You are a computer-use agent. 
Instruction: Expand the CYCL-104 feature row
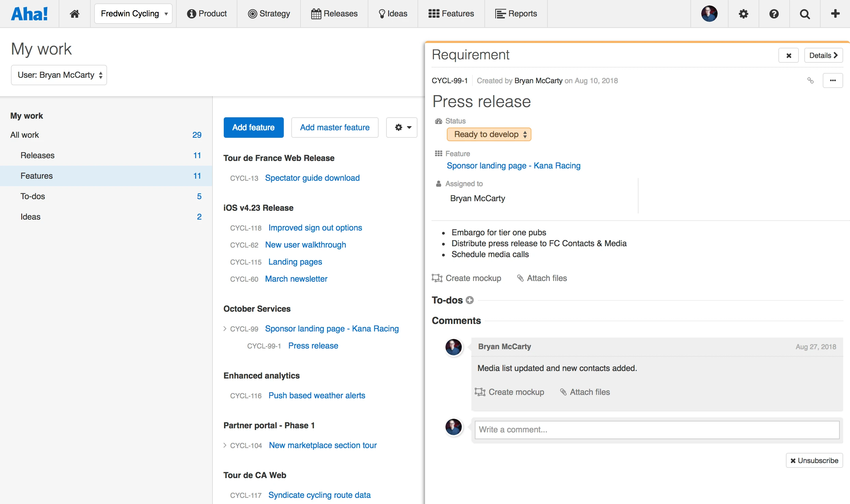click(x=225, y=445)
